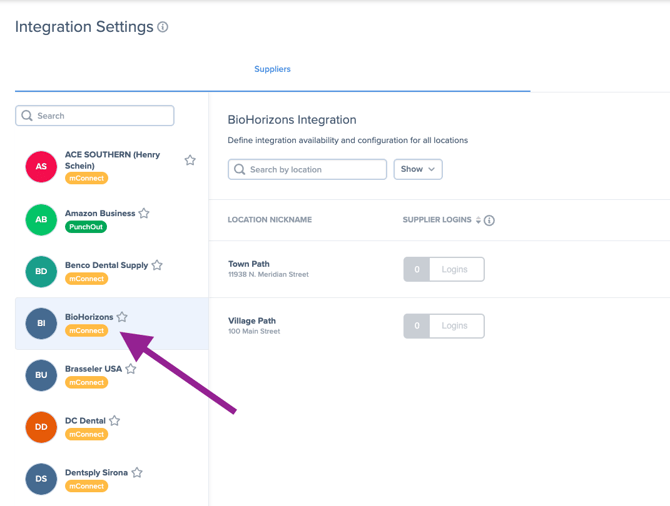Select the DD avatar for DC Dental

tap(41, 427)
